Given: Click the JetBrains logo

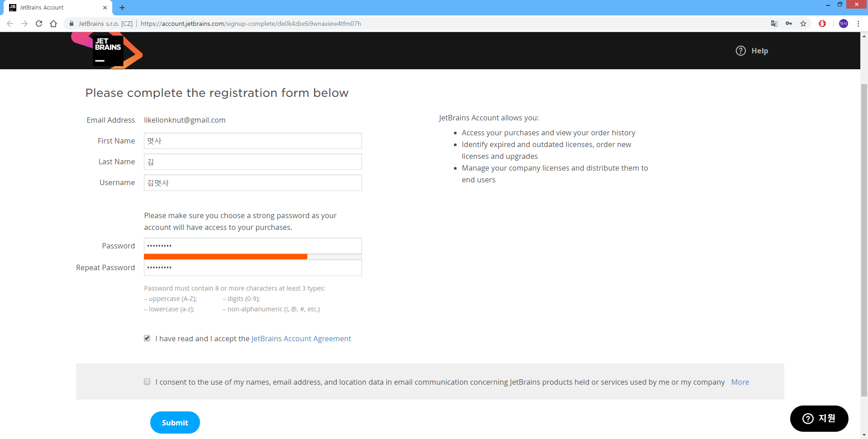Looking at the screenshot, I should (107, 51).
